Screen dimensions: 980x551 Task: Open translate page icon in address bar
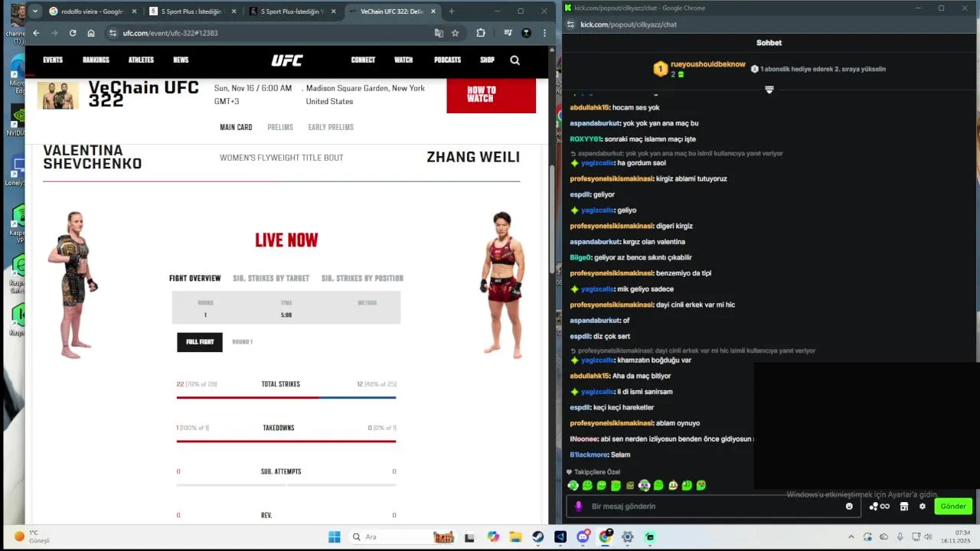click(x=439, y=33)
